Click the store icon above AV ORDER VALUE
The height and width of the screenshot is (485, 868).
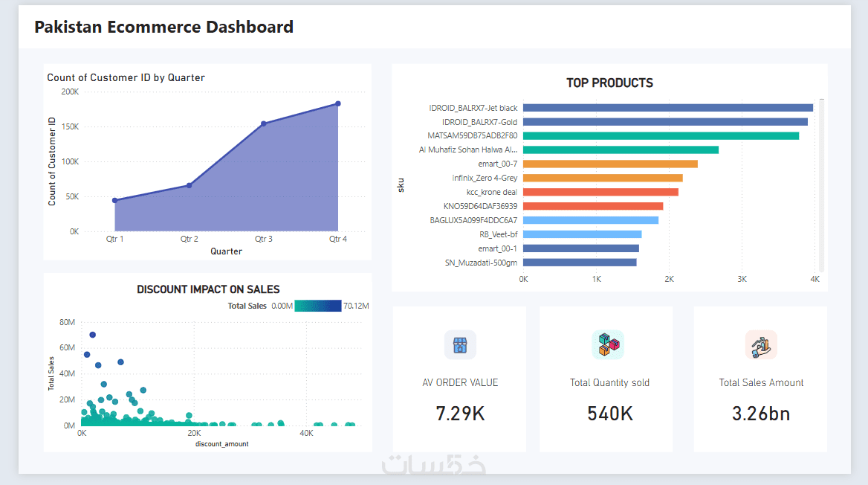pyautogui.click(x=460, y=345)
